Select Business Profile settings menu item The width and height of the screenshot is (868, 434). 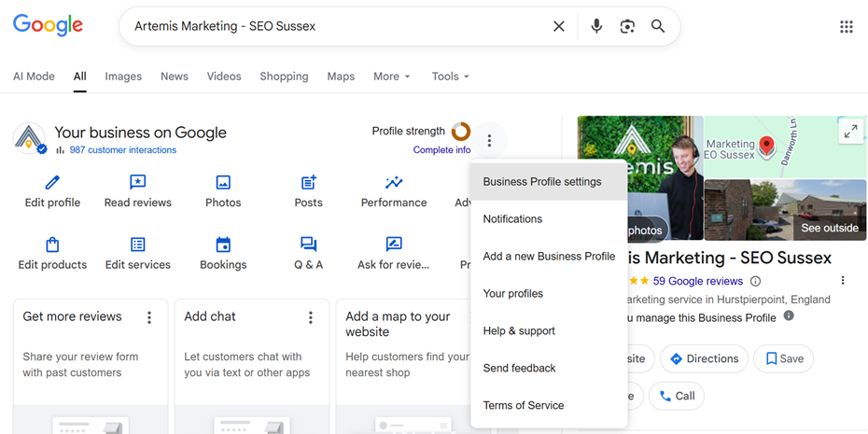(542, 182)
